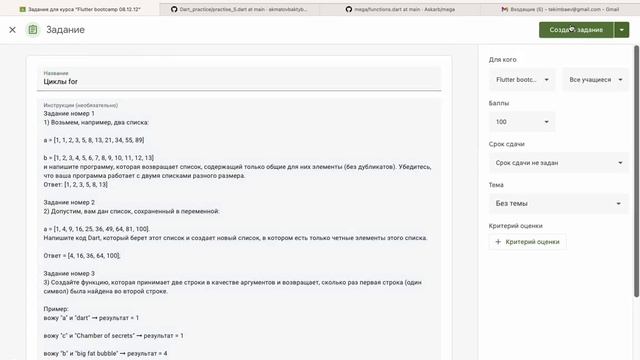Switch to the Flutter bootcamp assignment tab
Screen dimensions: 640x360
coord(80,9)
